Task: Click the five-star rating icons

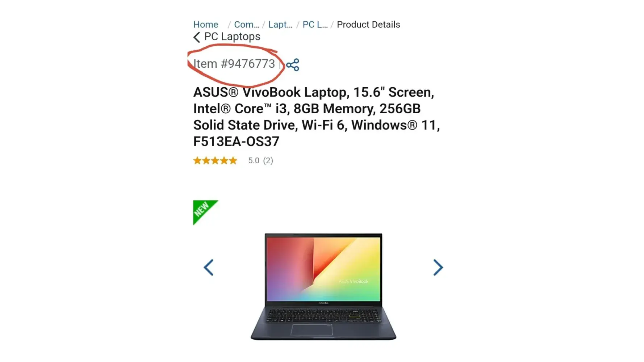Action: coord(215,160)
